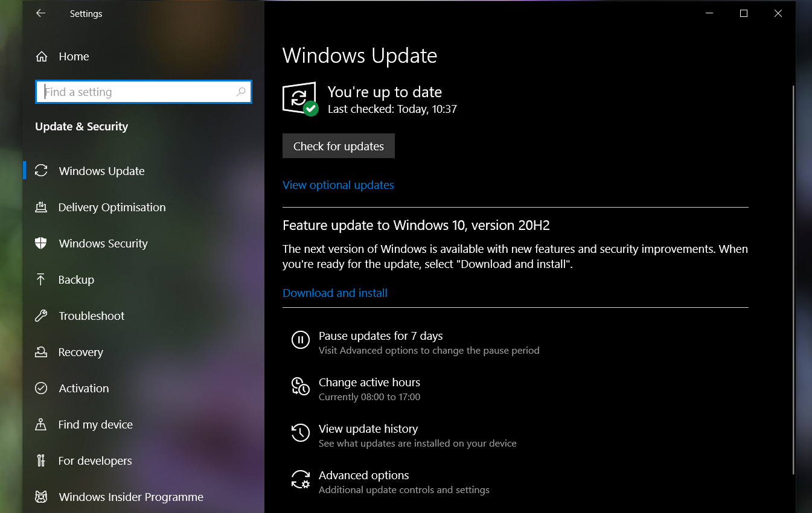Click the Find my device icon
Screen dimensions: 812x513
point(41,424)
